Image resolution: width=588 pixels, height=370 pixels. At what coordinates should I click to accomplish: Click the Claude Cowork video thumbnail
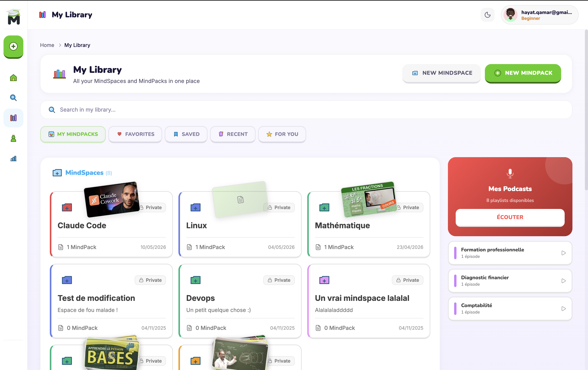click(112, 199)
